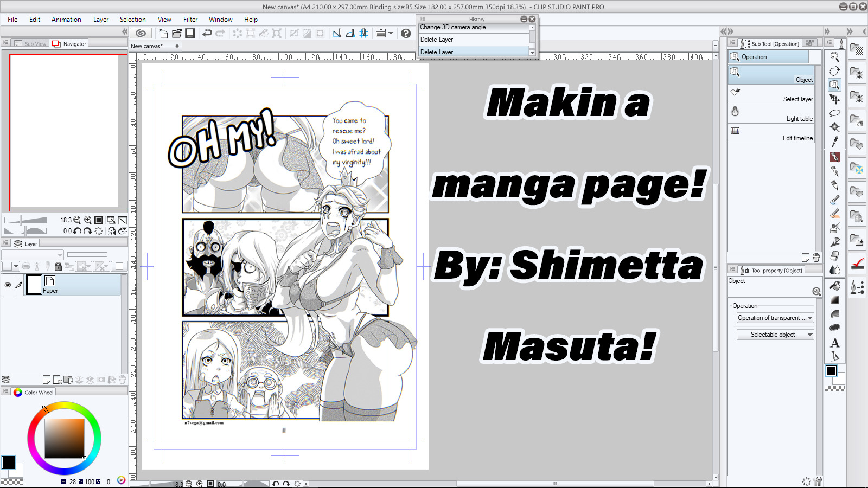Choose the Edit timeline sub tool
Image resolution: width=868 pixels, height=488 pixels.
point(771,133)
